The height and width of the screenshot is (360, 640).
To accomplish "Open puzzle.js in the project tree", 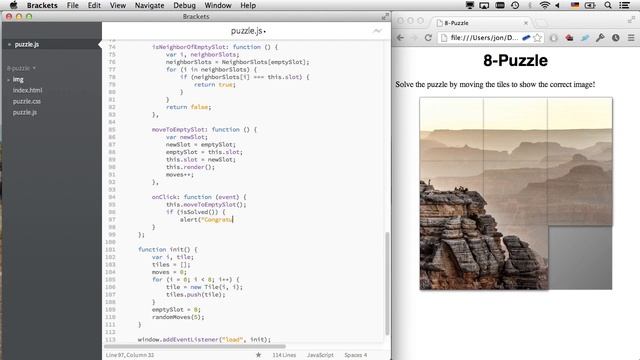I will (x=24, y=112).
